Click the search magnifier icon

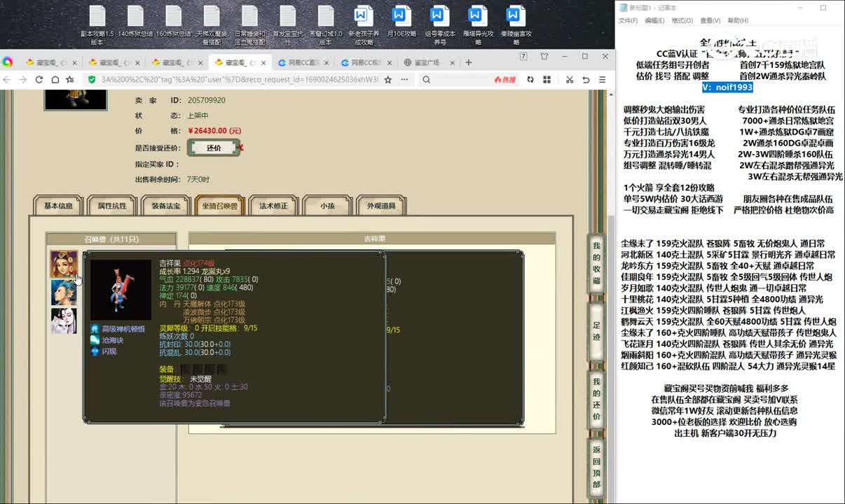pos(426,80)
